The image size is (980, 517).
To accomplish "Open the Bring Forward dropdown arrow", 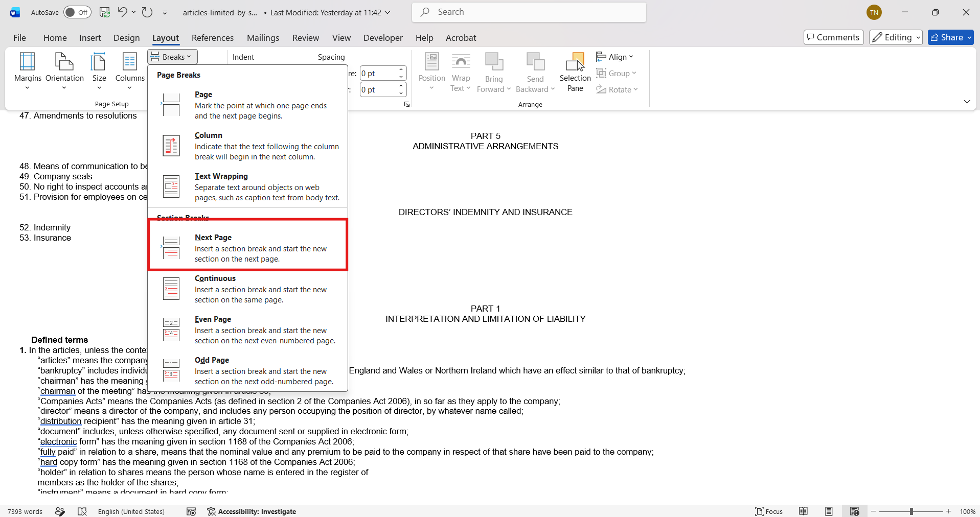I will point(509,89).
